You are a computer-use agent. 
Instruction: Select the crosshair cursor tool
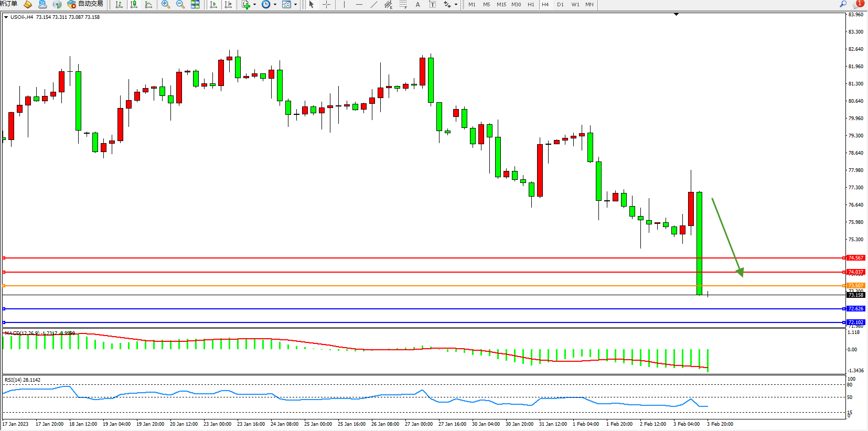coord(326,5)
